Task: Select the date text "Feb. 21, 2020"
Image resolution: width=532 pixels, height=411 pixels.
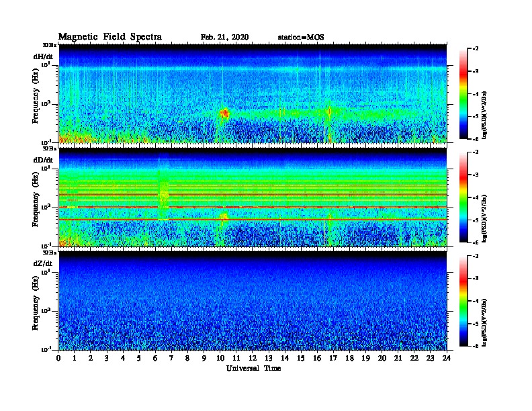Action: point(224,38)
